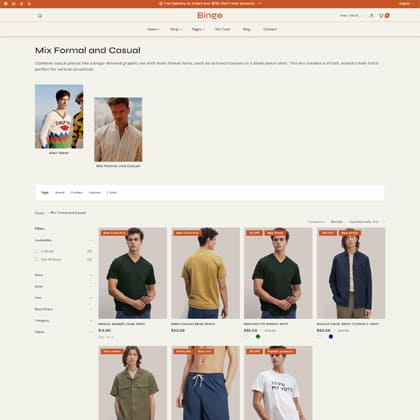Image resolution: width=420 pixels, height=420 pixels.
Task: Click the Instagram icon in top bar
Action: [14, 4]
